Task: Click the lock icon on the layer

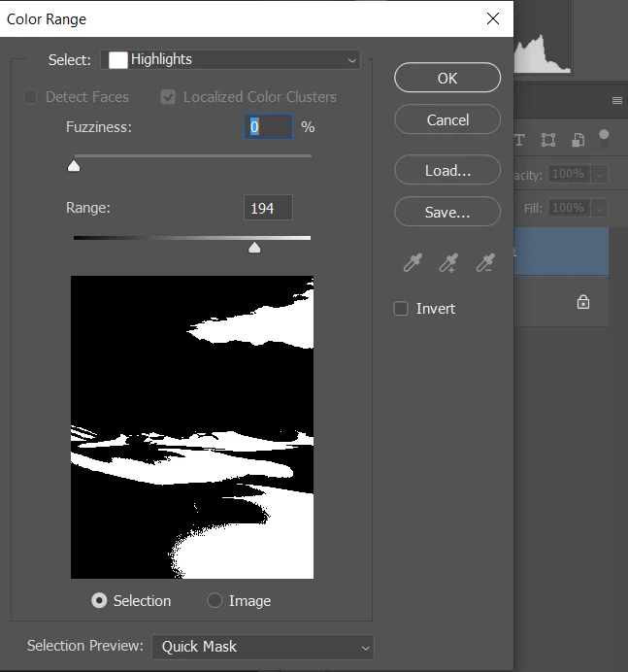Action: 583,302
